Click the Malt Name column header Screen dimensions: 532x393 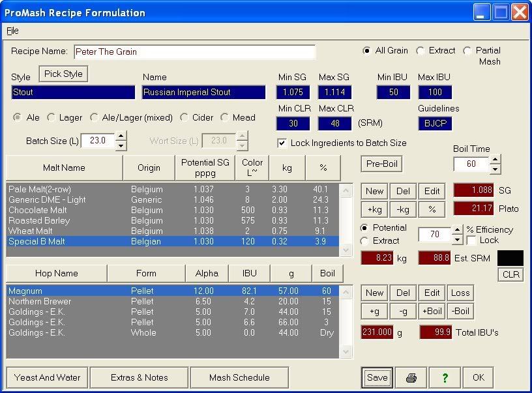click(x=64, y=168)
